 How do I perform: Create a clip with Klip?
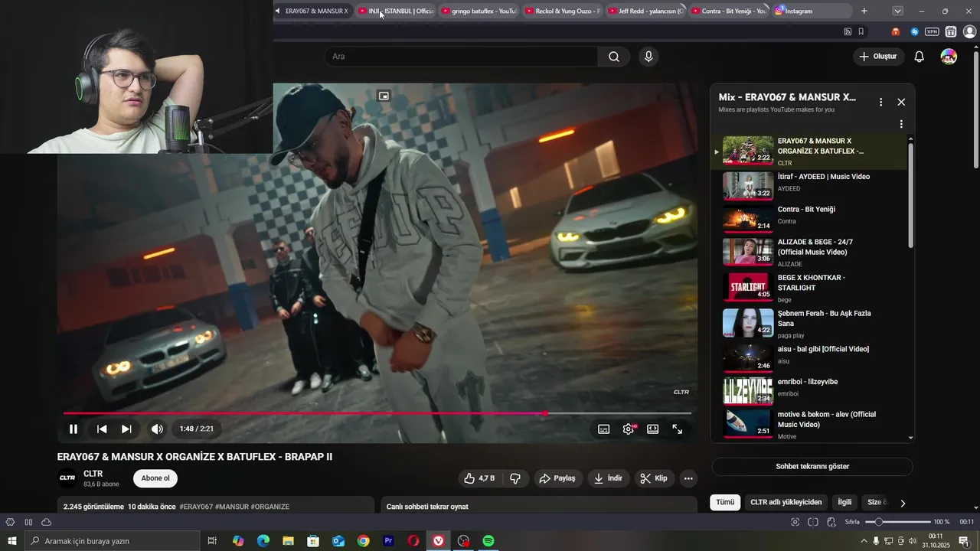click(654, 478)
